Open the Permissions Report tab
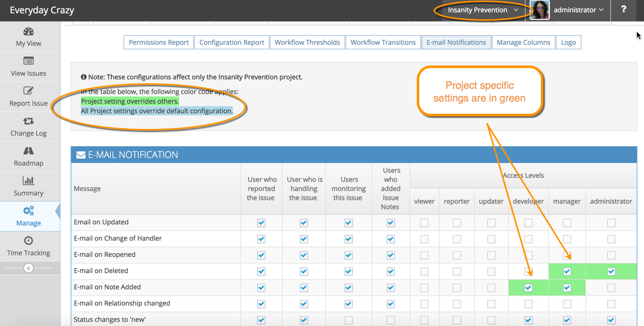644x326 pixels. (159, 42)
